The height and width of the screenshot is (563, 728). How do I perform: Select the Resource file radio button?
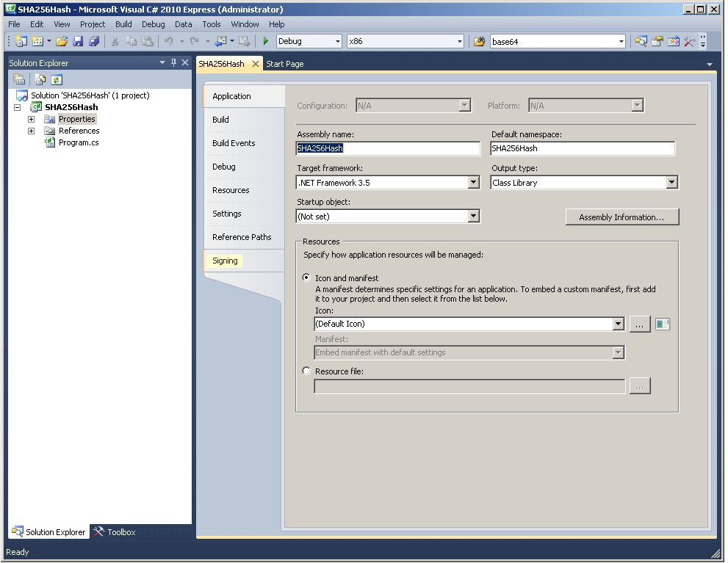(x=306, y=371)
